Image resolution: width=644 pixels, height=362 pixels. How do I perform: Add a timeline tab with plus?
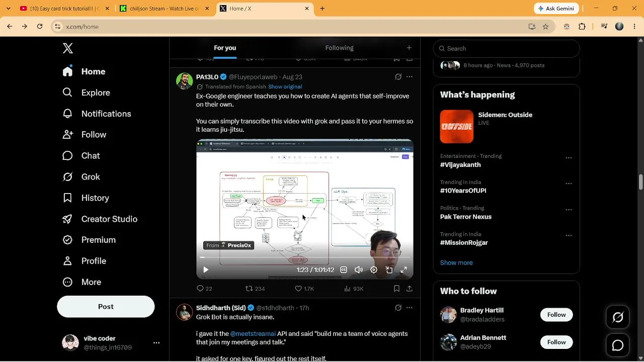[x=409, y=48]
